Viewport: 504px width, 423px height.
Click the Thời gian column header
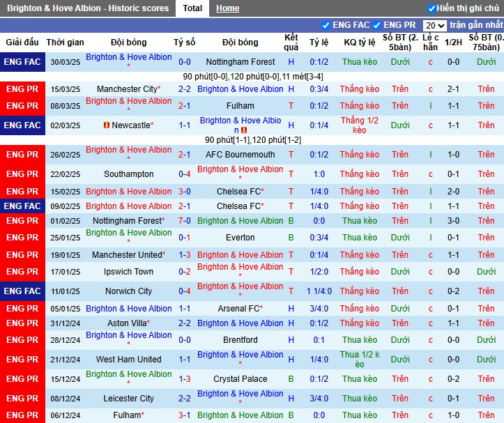tap(65, 42)
